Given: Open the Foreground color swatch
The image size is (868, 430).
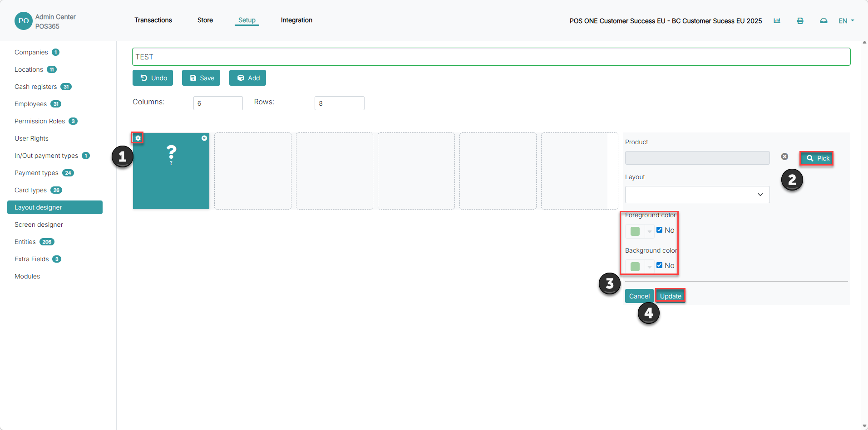Looking at the screenshot, I should (635, 231).
